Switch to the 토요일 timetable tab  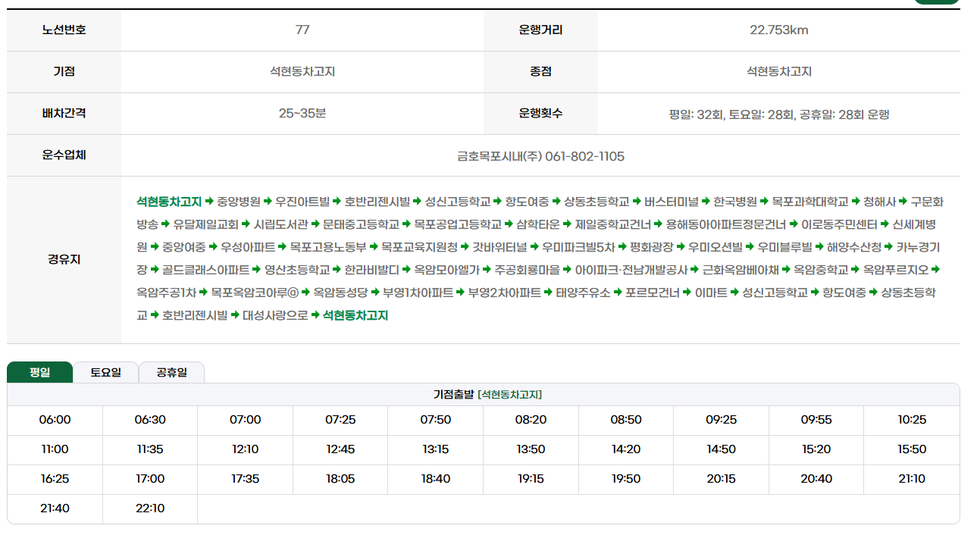pyautogui.click(x=106, y=372)
